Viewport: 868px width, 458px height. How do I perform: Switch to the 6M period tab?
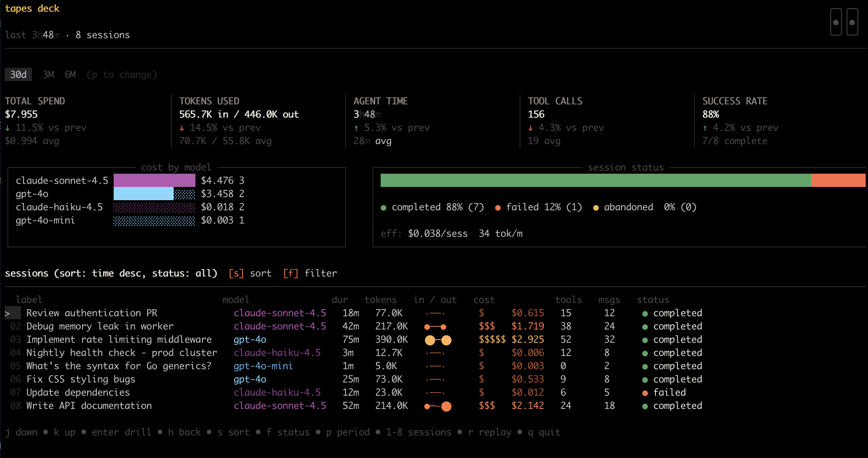click(70, 74)
